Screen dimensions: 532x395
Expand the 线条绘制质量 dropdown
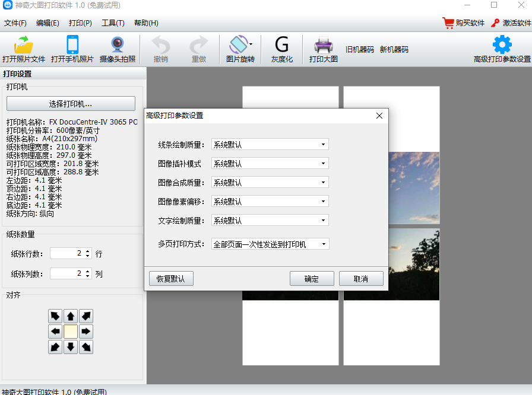click(x=270, y=145)
